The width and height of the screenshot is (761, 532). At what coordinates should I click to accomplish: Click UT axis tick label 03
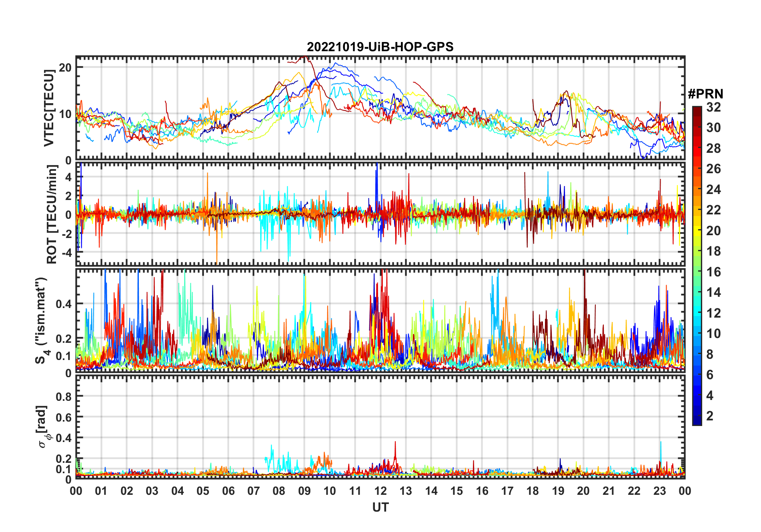coord(152,491)
